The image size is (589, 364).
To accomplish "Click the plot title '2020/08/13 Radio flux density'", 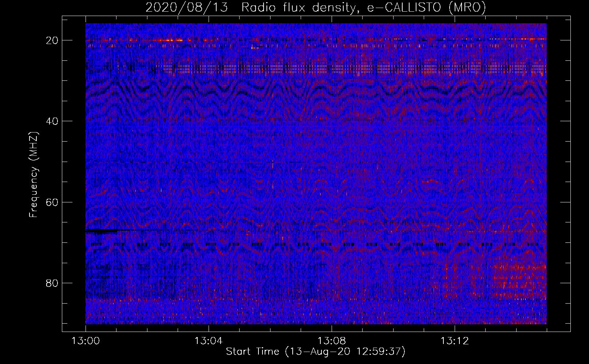I will click(316, 8).
